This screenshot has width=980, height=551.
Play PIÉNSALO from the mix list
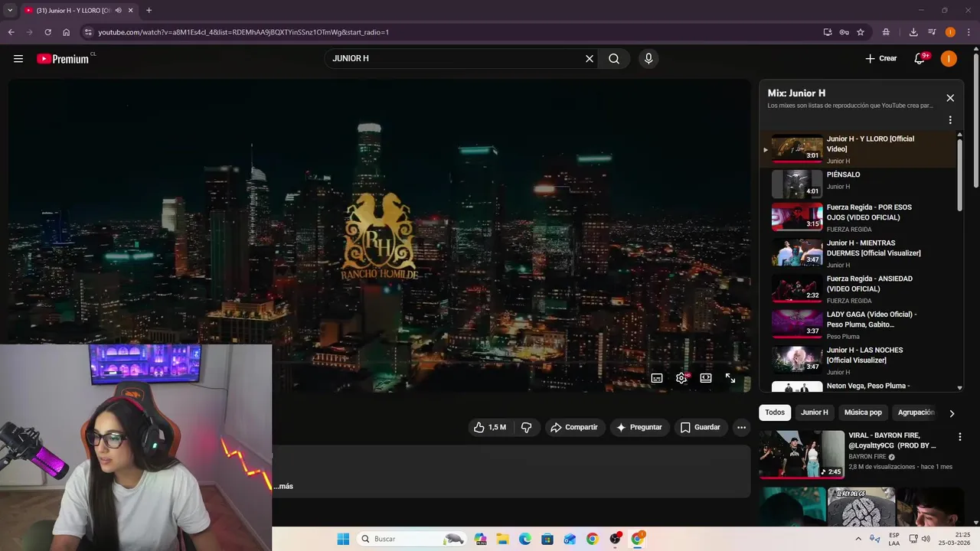tap(859, 184)
